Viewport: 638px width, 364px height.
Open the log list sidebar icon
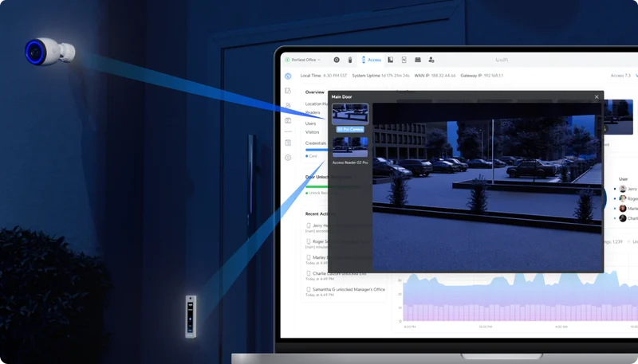288,143
